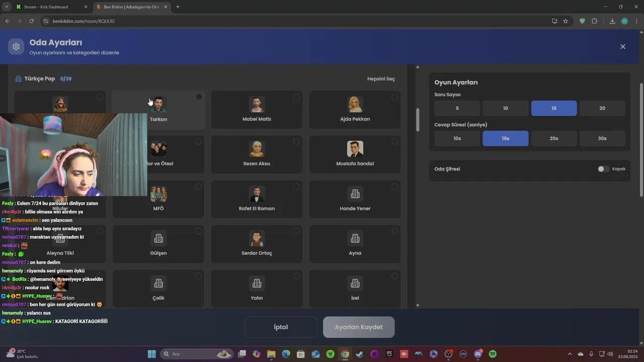Screen dimensions: 644x362
Task: Select the Tarkan card's round checkbox
Action: [199, 97]
